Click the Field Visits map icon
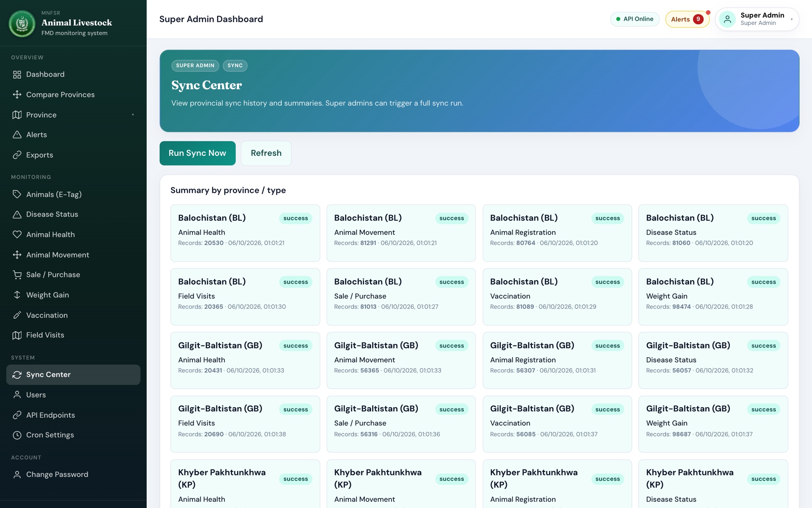This screenshot has height=508, width=812. 17,335
